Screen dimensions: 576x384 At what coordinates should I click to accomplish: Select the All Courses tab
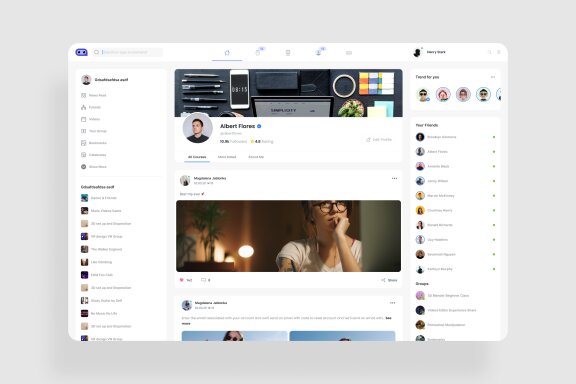pos(197,157)
